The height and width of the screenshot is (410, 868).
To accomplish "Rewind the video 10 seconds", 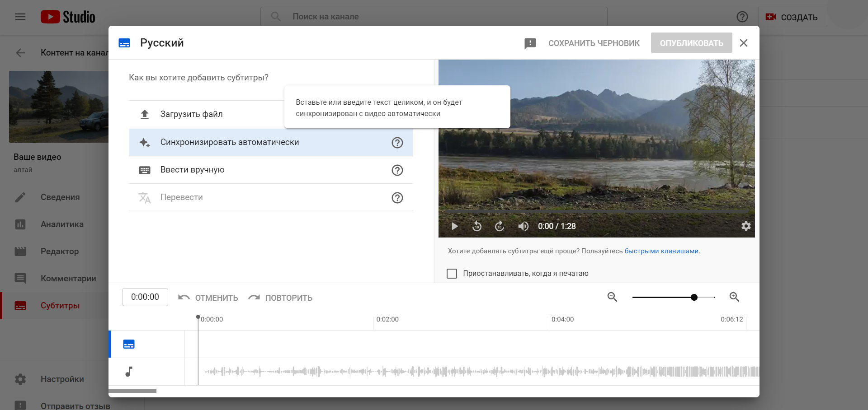I will [x=477, y=226].
